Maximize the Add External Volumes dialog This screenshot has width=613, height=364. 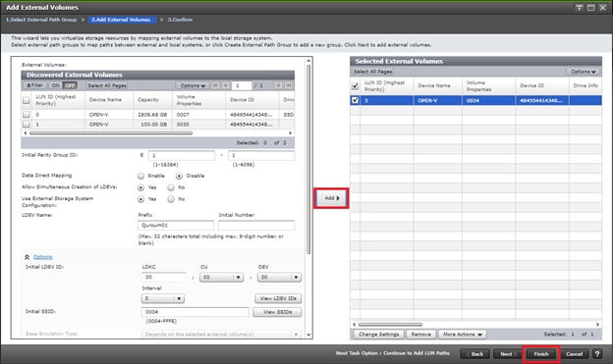coord(590,8)
